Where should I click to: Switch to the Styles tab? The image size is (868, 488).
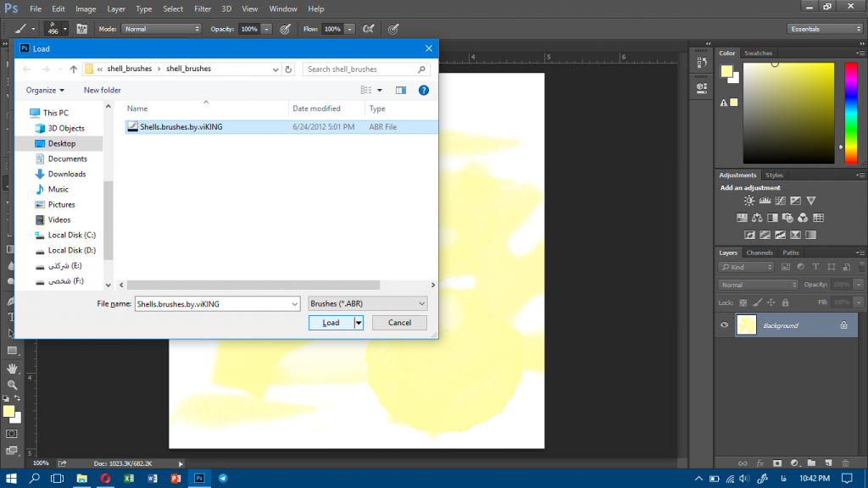pyautogui.click(x=774, y=175)
